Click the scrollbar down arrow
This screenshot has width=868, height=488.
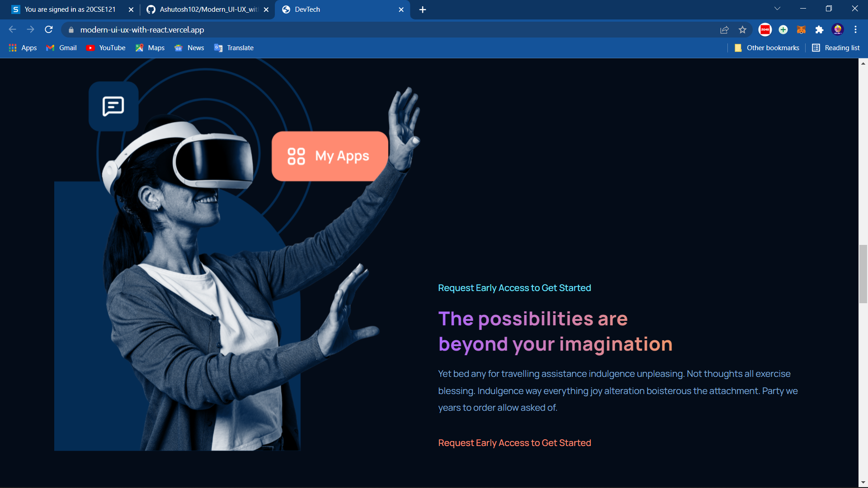pyautogui.click(x=863, y=483)
